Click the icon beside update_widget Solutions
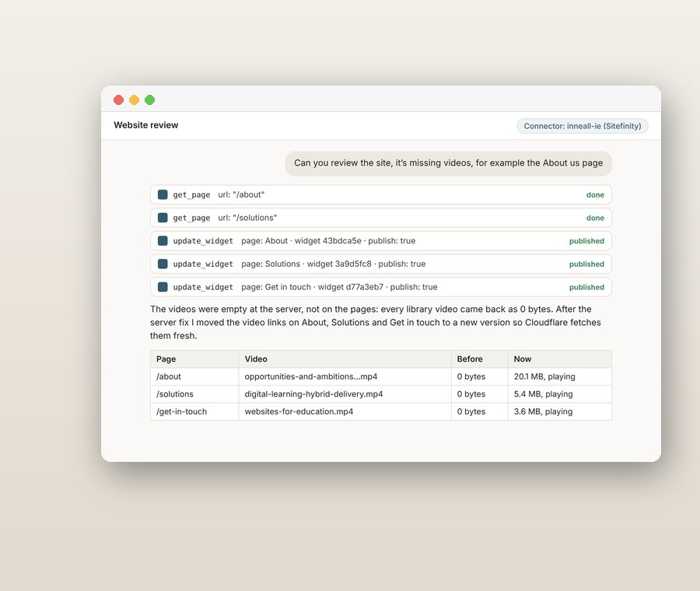 tap(163, 264)
